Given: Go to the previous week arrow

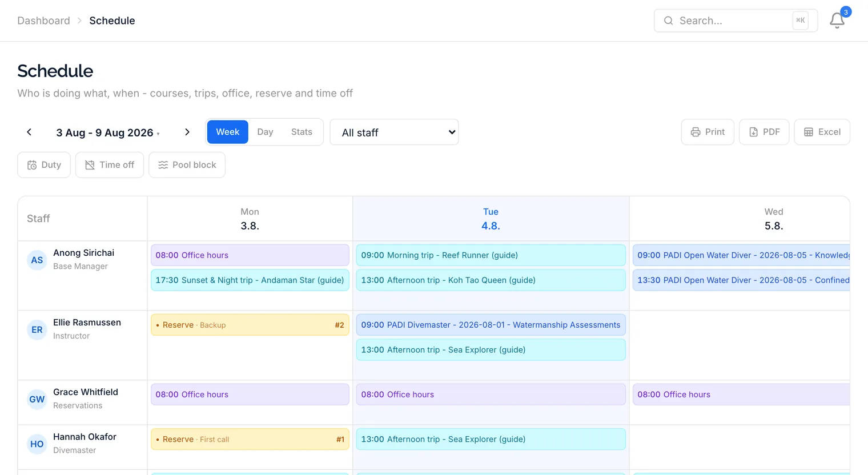Looking at the screenshot, I should (x=29, y=132).
